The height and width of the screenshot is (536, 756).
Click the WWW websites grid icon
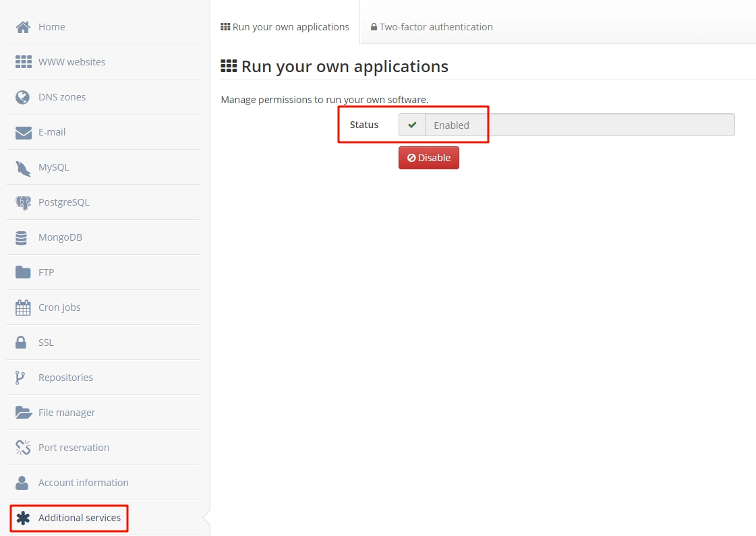(x=23, y=62)
